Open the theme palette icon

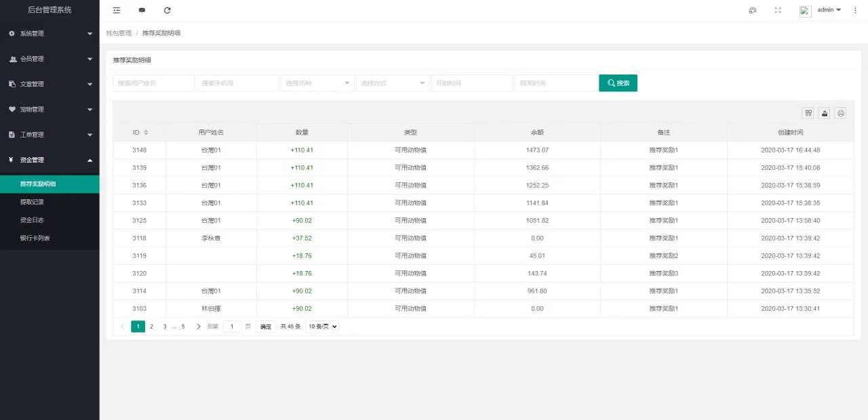click(752, 10)
